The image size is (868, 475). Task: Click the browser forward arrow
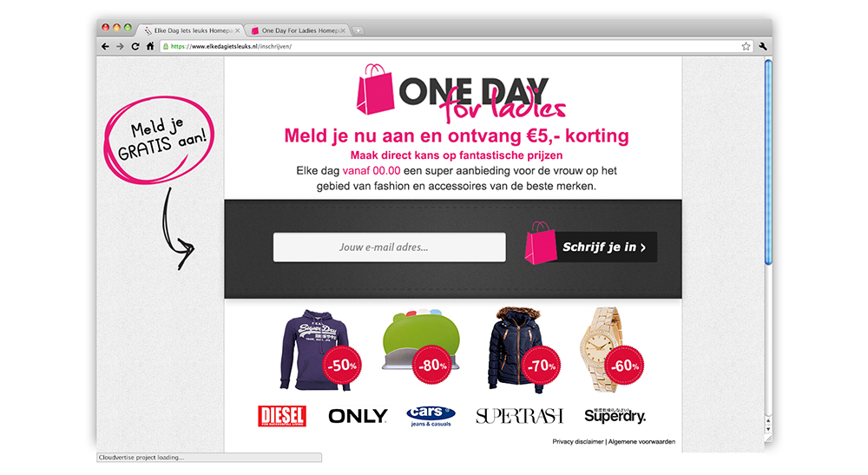tap(120, 47)
